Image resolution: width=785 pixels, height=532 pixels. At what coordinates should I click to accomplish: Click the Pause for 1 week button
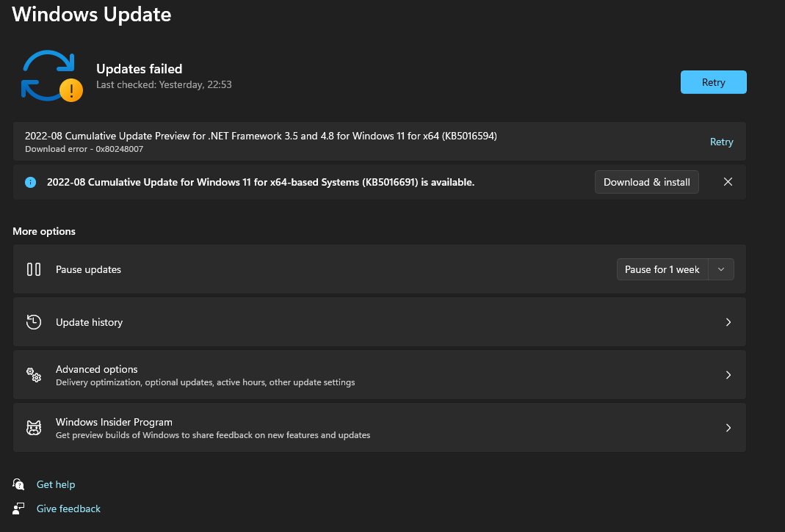[662, 269]
